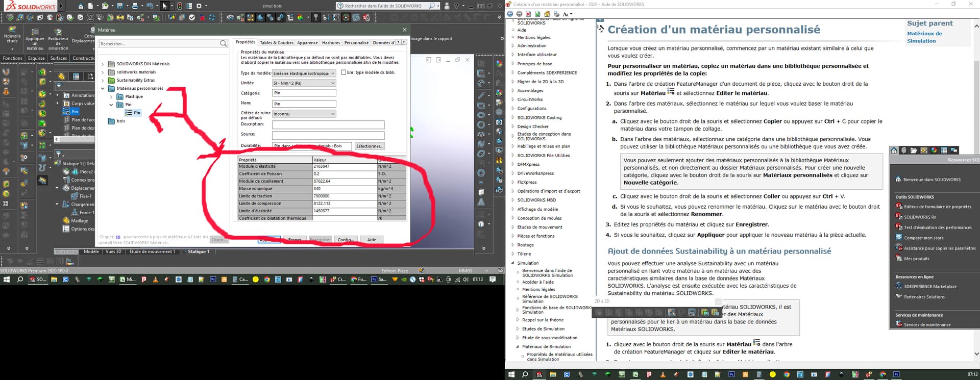Click Bienvenue dans SOLIDWORKS resource link

point(932,180)
